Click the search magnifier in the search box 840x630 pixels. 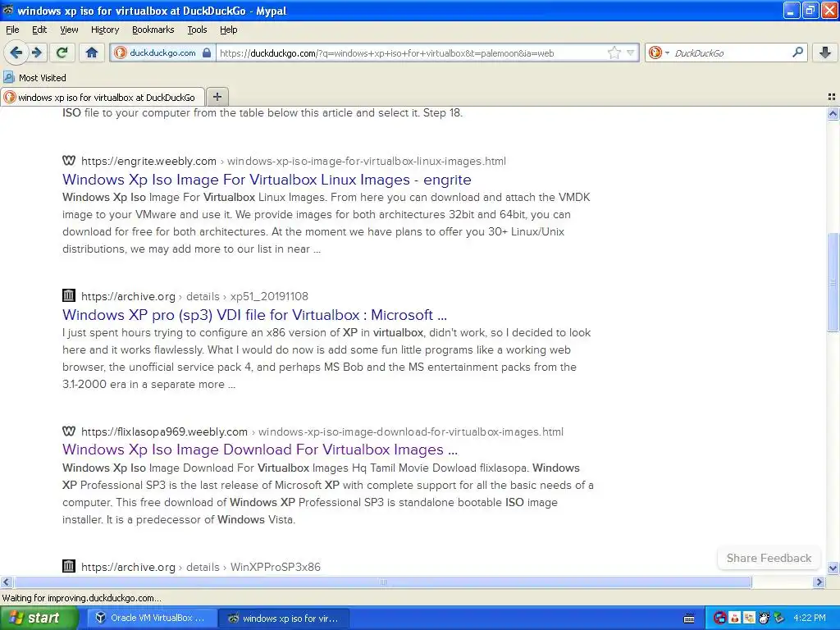pyautogui.click(x=797, y=52)
